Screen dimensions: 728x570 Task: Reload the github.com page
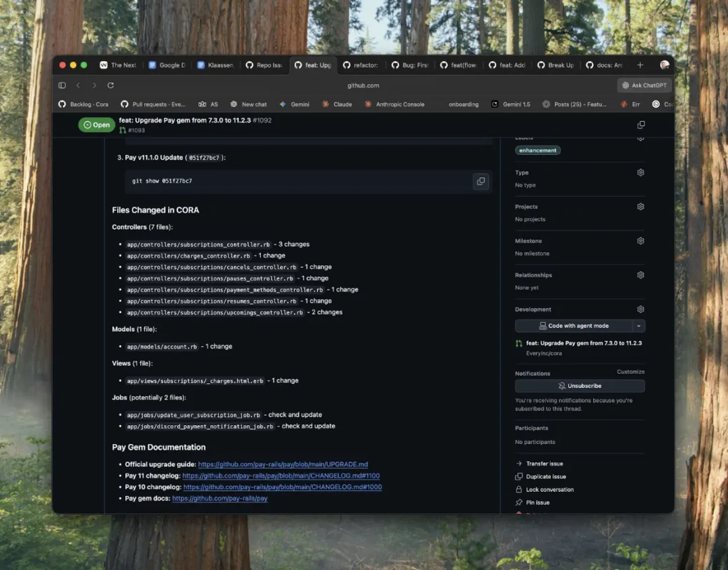pos(111,86)
